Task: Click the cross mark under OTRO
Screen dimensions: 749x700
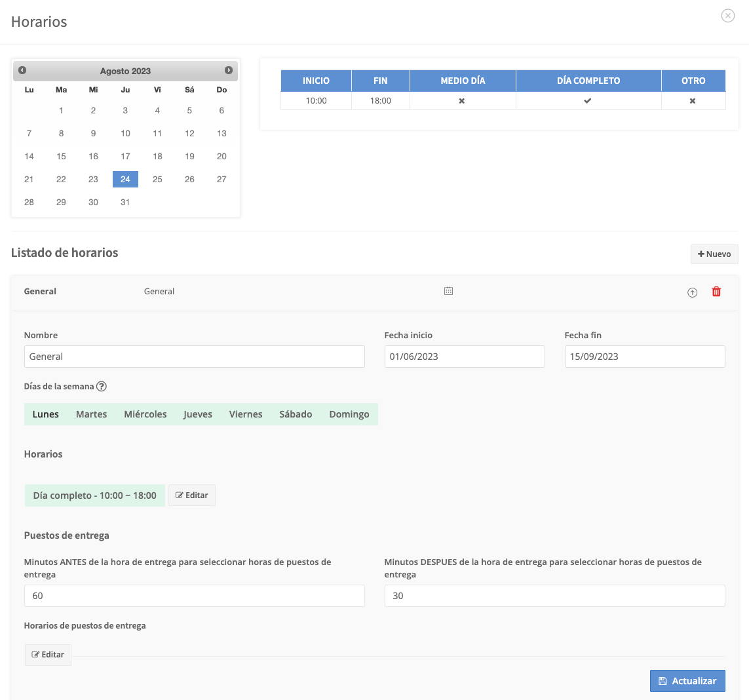Action: click(x=693, y=101)
